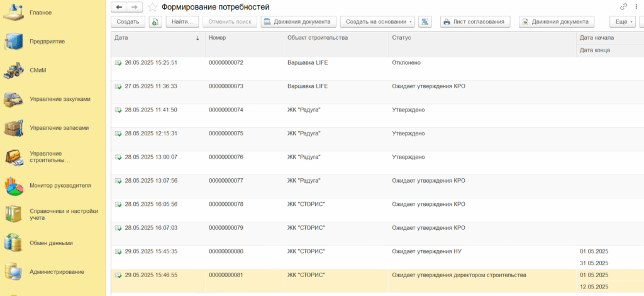Click the document icon of row 00000000073
Image resolution: width=644 pixels, height=296 pixels.
pyautogui.click(x=118, y=86)
